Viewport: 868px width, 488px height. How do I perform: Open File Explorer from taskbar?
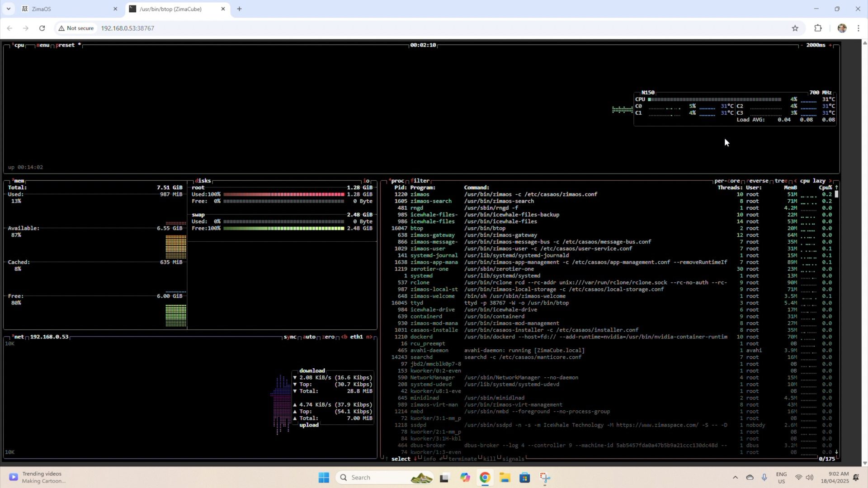pos(505,478)
